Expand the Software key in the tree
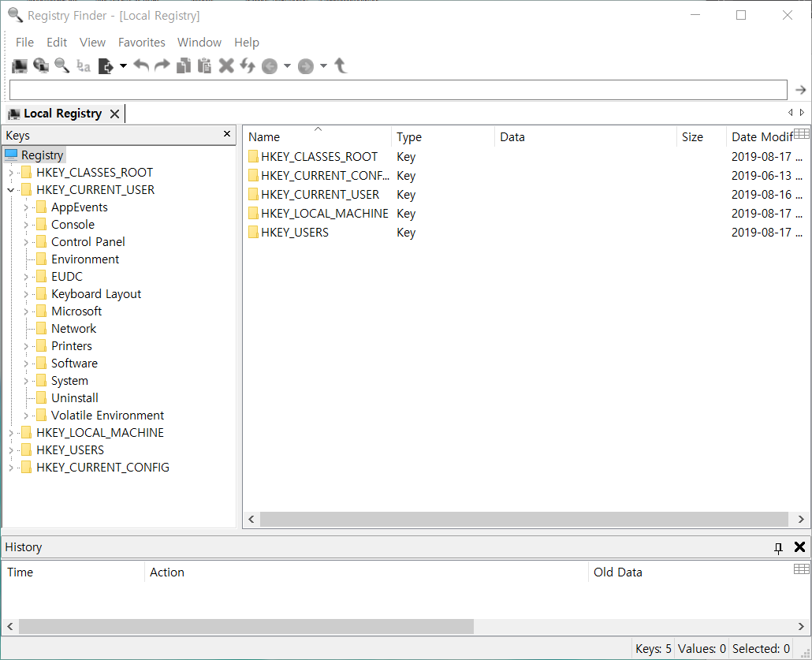 (x=25, y=363)
